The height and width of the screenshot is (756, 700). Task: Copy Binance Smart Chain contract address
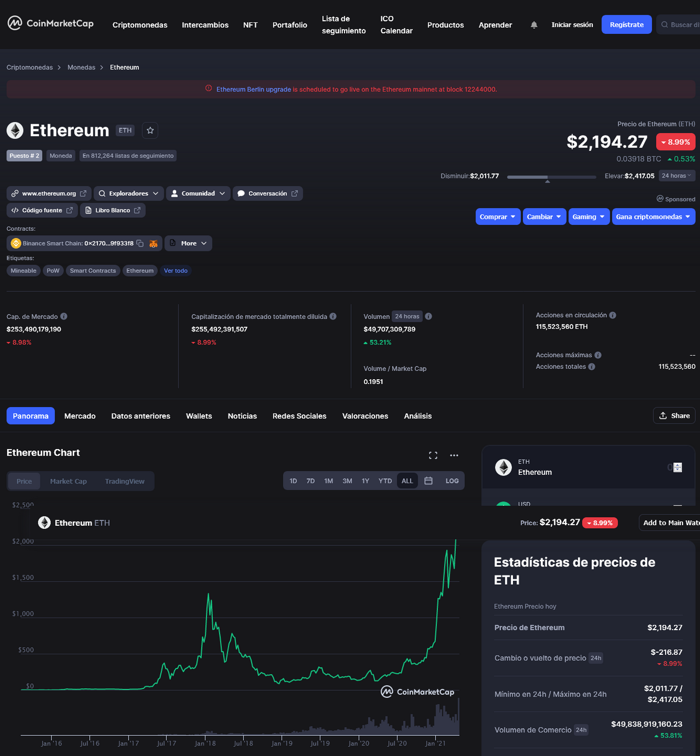[140, 243]
